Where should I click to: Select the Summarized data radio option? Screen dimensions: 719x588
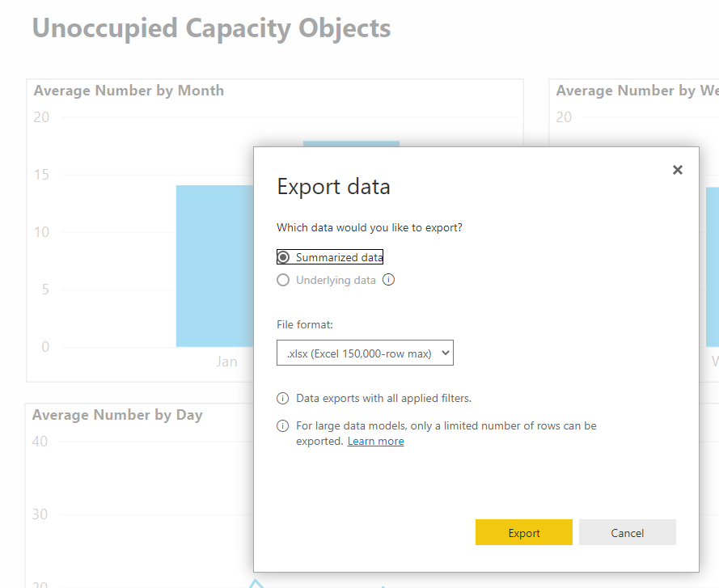(284, 257)
